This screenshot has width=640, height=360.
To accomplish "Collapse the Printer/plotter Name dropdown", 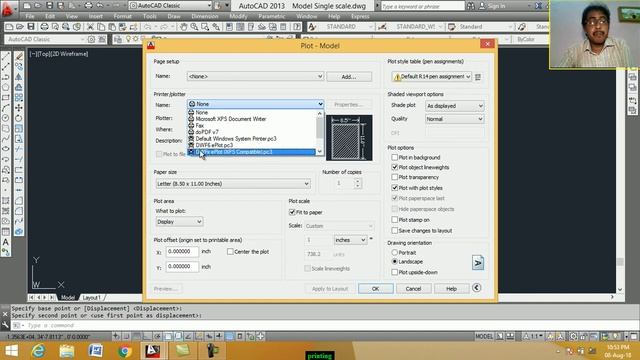I will pyautogui.click(x=320, y=104).
